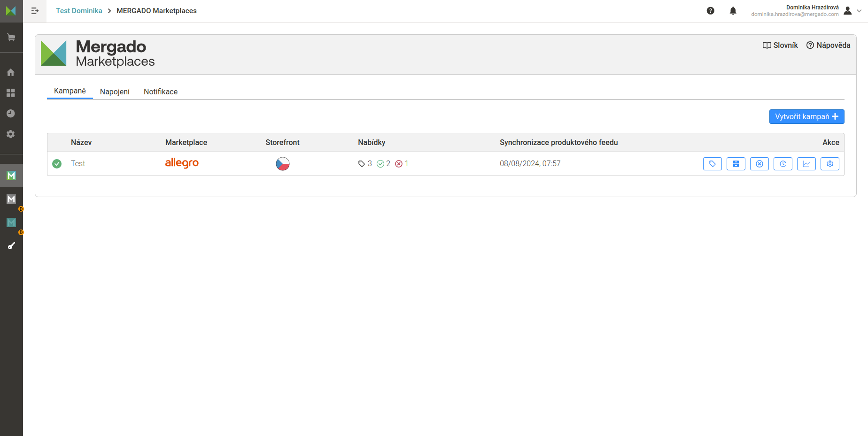Switch to the Notifikace tab
The height and width of the screenshot is (436, 868).
point(161,92)
